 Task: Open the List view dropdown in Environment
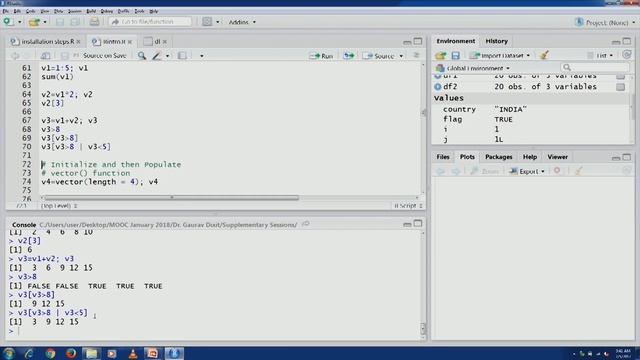(601, 55)
